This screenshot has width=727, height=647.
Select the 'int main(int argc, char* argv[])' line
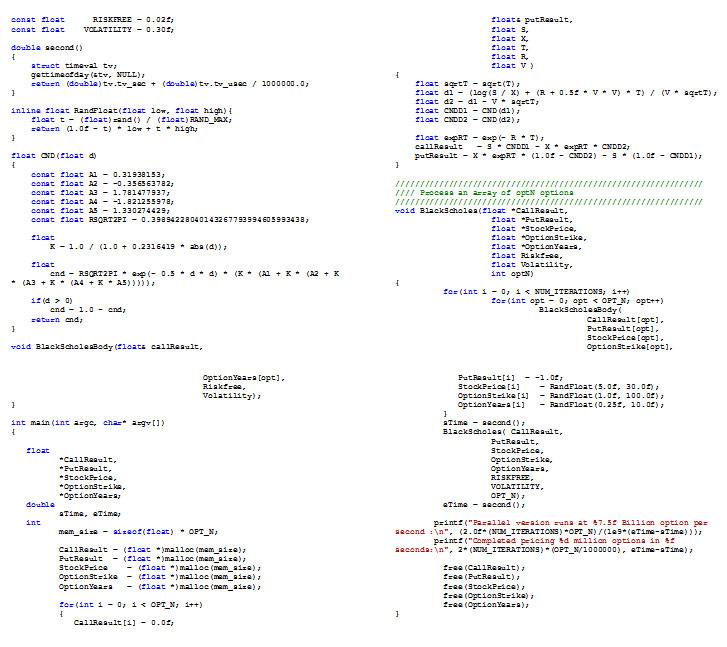point(88,422)
